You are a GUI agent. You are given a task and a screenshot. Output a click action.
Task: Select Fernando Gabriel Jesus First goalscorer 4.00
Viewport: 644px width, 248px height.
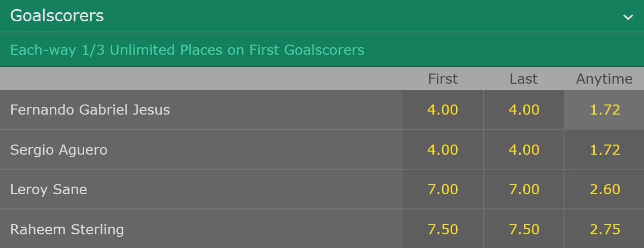click(443, 110)
